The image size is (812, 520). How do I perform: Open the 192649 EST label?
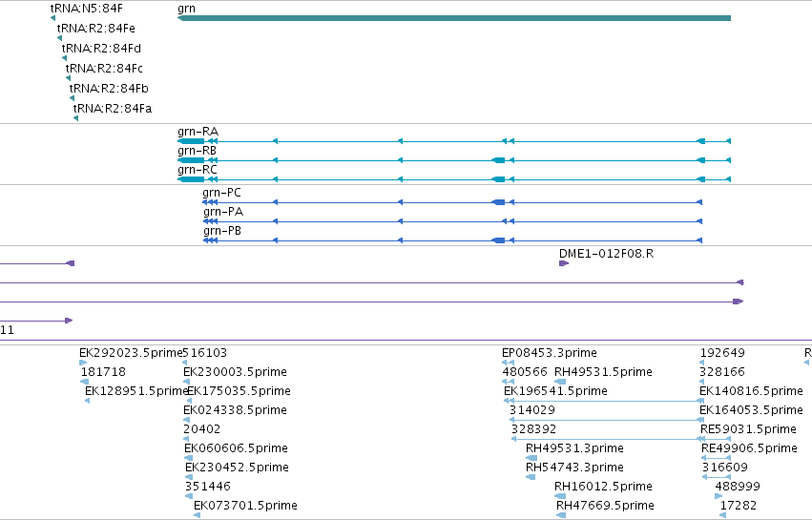click(722, 353)
